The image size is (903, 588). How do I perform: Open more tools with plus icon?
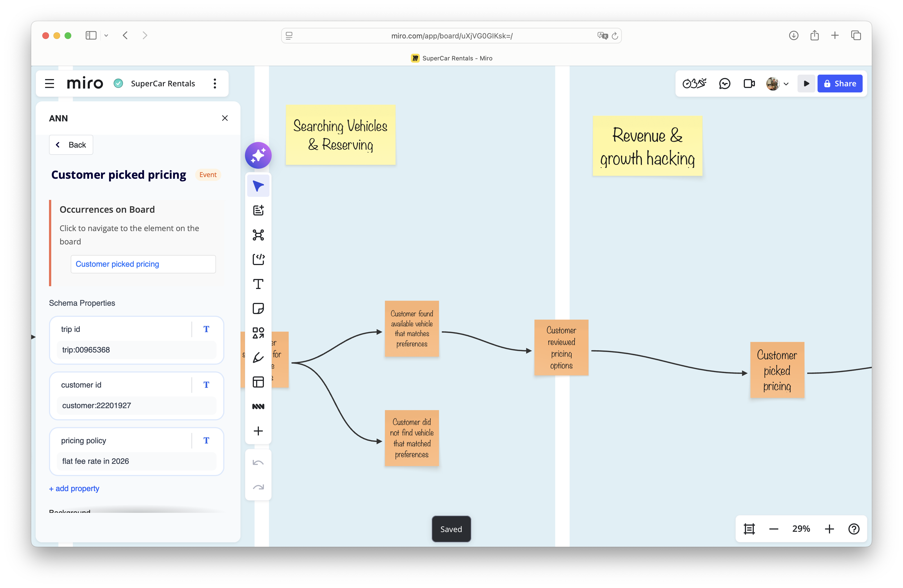click(x=258, y=431)
